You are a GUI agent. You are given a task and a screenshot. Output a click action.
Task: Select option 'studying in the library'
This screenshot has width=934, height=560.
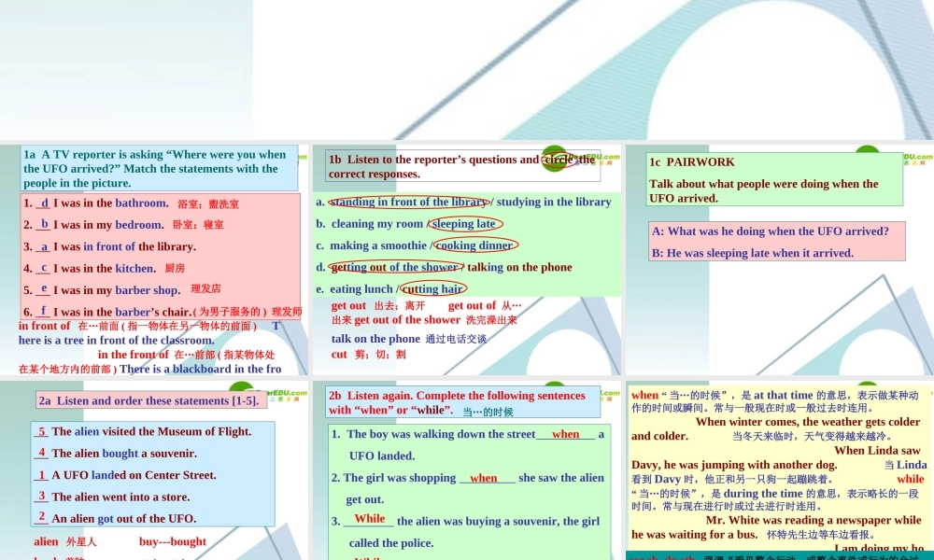click(554, 202)
